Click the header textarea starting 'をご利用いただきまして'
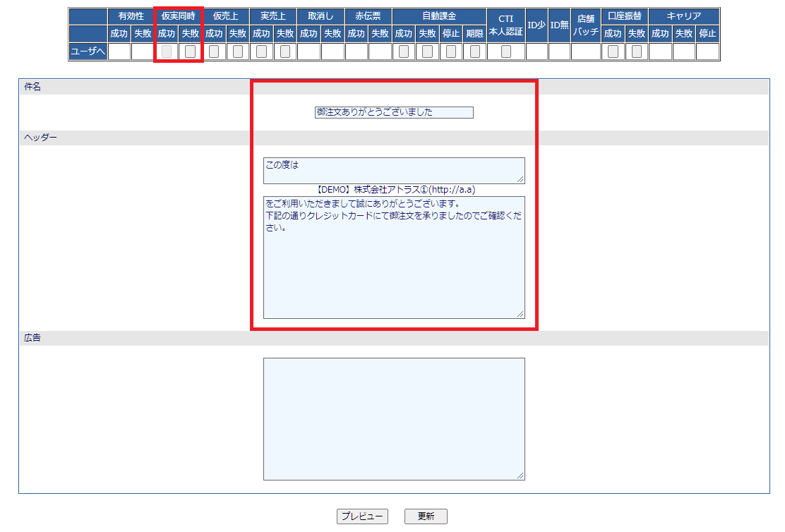 point(394,258)
